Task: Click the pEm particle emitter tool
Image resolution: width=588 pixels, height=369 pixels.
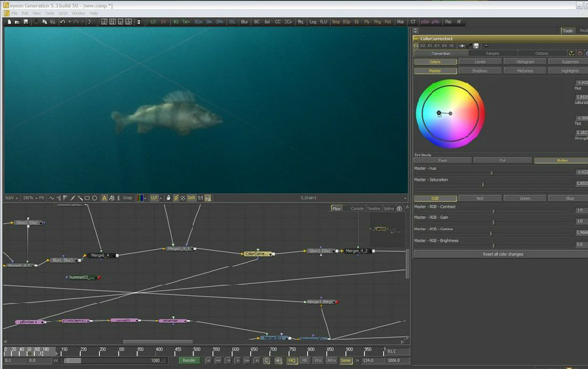Action: point(425,22)
